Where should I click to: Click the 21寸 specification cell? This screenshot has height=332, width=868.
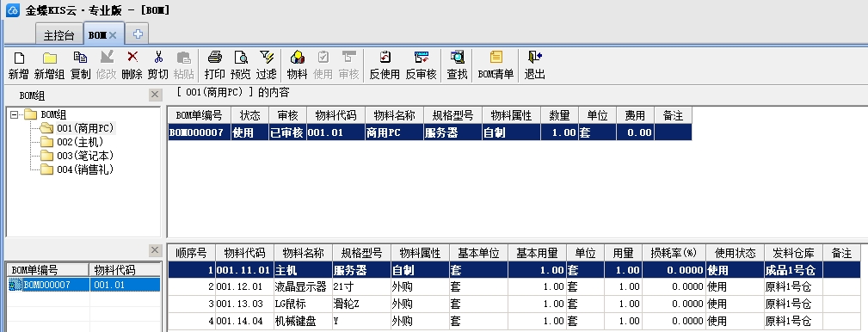pos(361,287)
